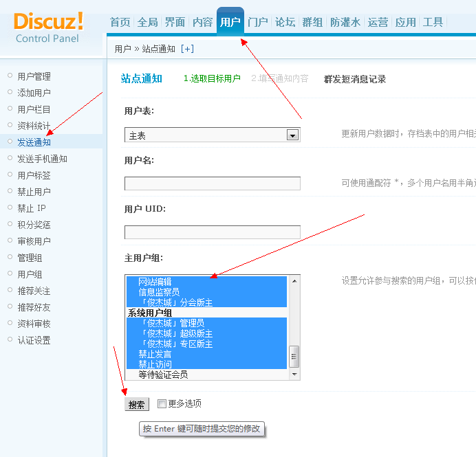476x457 pixels.
Task: Select 「俊杰城」管理员 in the list
Action: point(206,323)
